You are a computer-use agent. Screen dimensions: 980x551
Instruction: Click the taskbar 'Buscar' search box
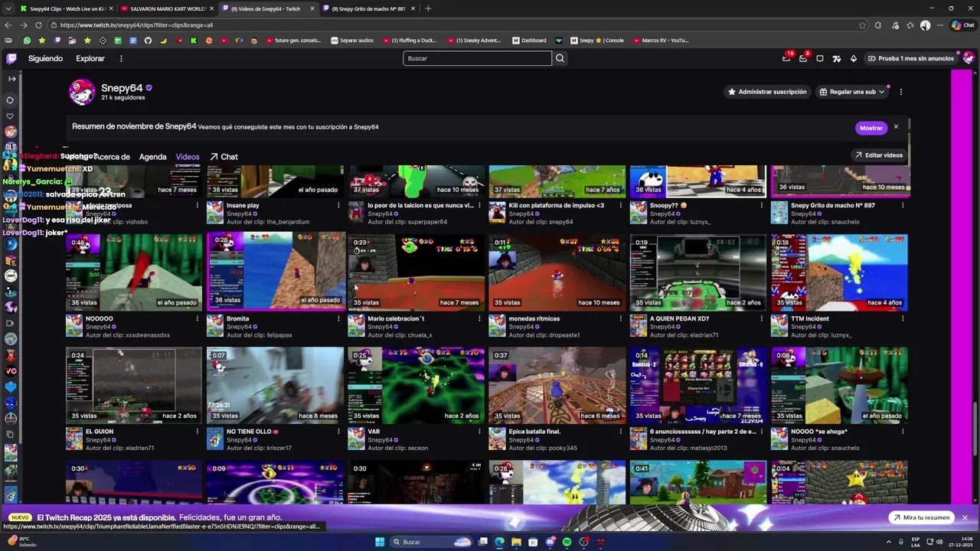432,542
